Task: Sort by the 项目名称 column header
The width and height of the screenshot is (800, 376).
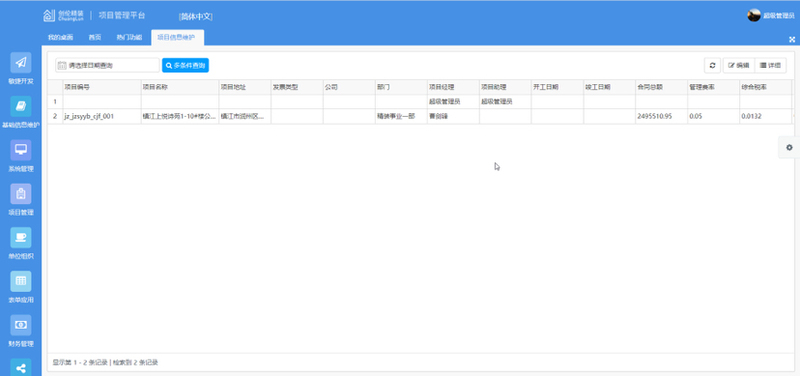Action: point(180,87)
